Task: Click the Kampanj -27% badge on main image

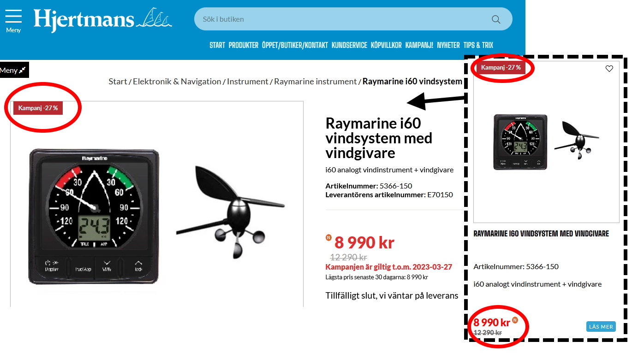Action: 38,108
